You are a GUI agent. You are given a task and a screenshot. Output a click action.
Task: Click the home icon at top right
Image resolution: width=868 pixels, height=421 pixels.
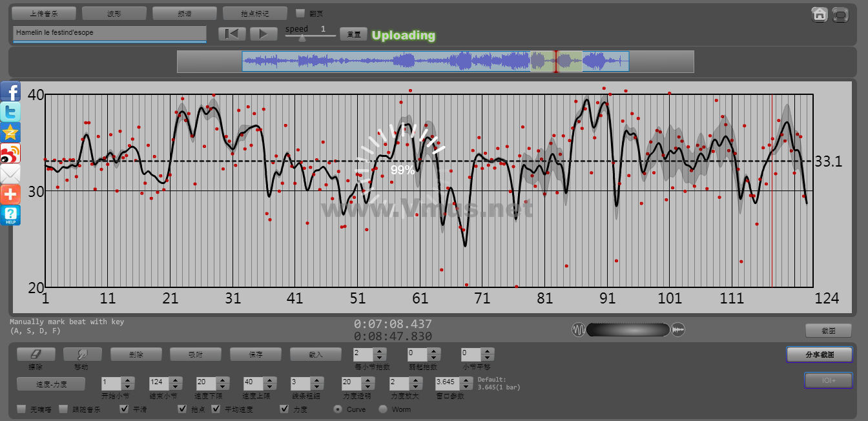pos(820,14)
